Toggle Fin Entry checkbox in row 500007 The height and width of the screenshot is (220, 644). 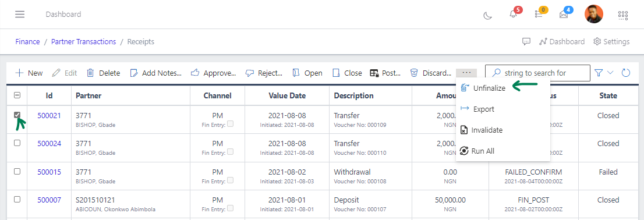point(231,208)
